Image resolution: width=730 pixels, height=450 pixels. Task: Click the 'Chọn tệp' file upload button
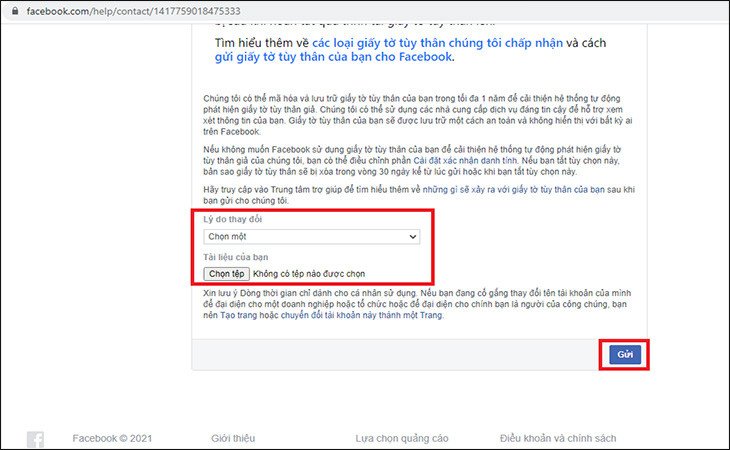pos(225,273)
